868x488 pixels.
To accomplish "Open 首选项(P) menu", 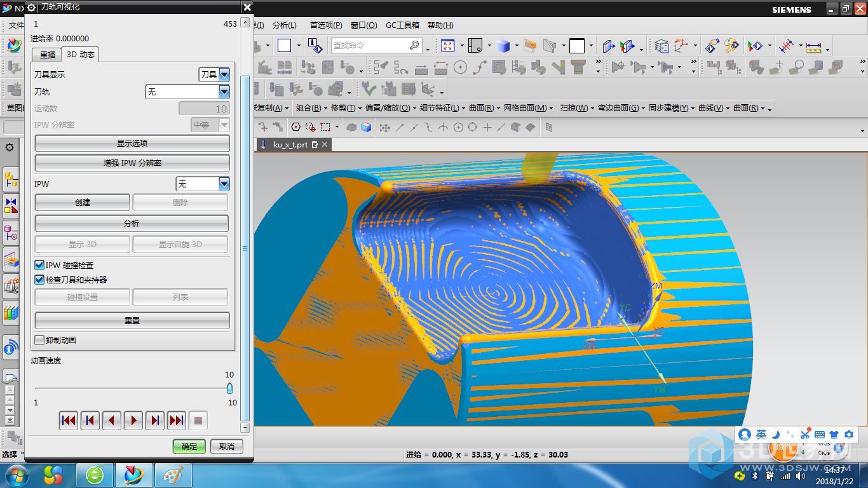I will [x=326, y=25].
